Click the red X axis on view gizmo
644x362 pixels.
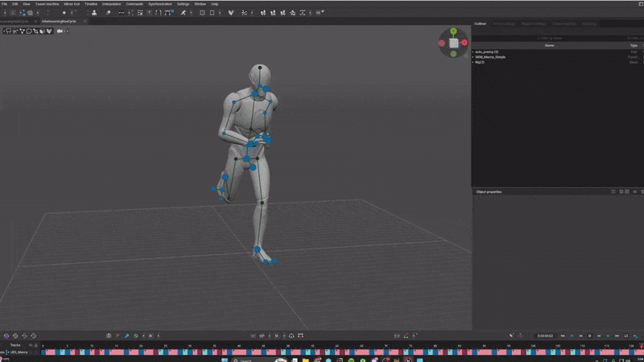click(x=464, y=43)
